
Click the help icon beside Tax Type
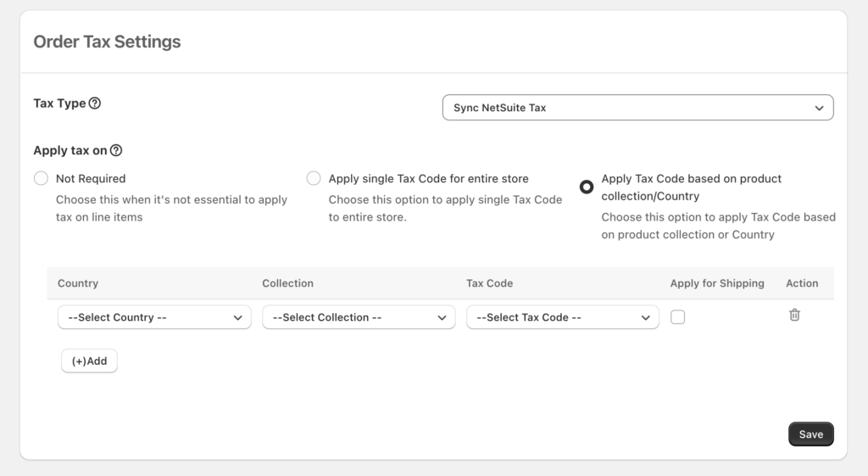point(95,103)
